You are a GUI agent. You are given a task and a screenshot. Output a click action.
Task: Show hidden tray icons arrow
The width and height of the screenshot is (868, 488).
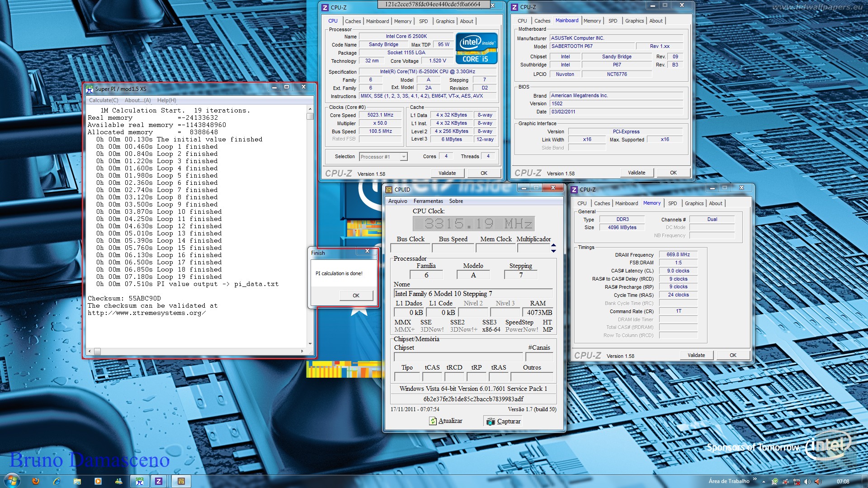[x=764, y=482]
